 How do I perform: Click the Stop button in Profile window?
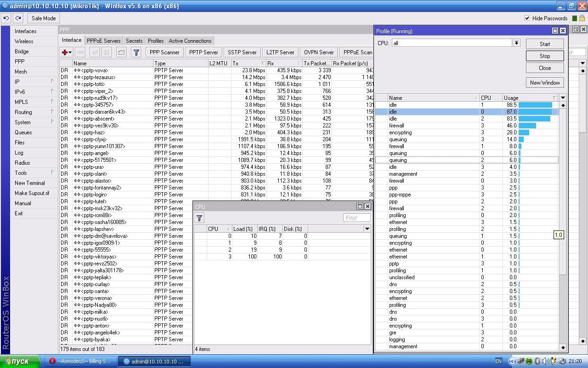tap(545, 56)
